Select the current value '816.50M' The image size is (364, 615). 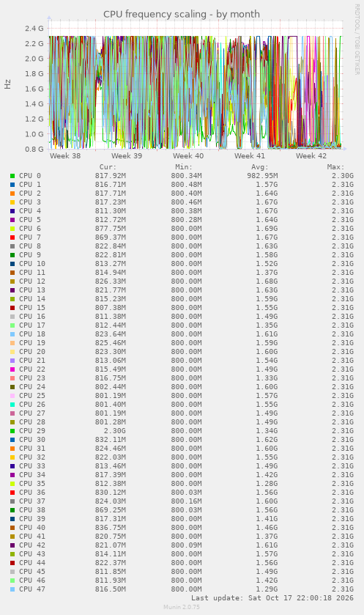pyautogui.click(x=111, y=589)
